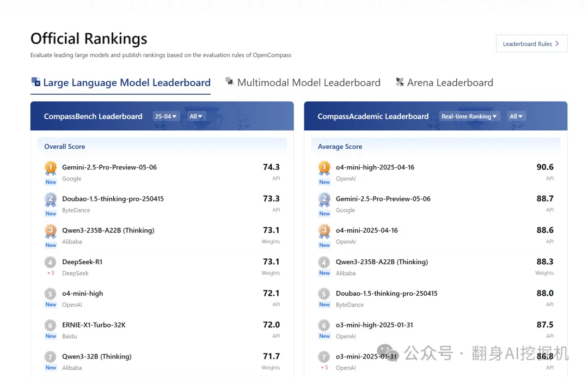588x377 pixels.
Task: Click gold medal next to o4-mini-high-2025-04-16
Action: pos(324,168)
